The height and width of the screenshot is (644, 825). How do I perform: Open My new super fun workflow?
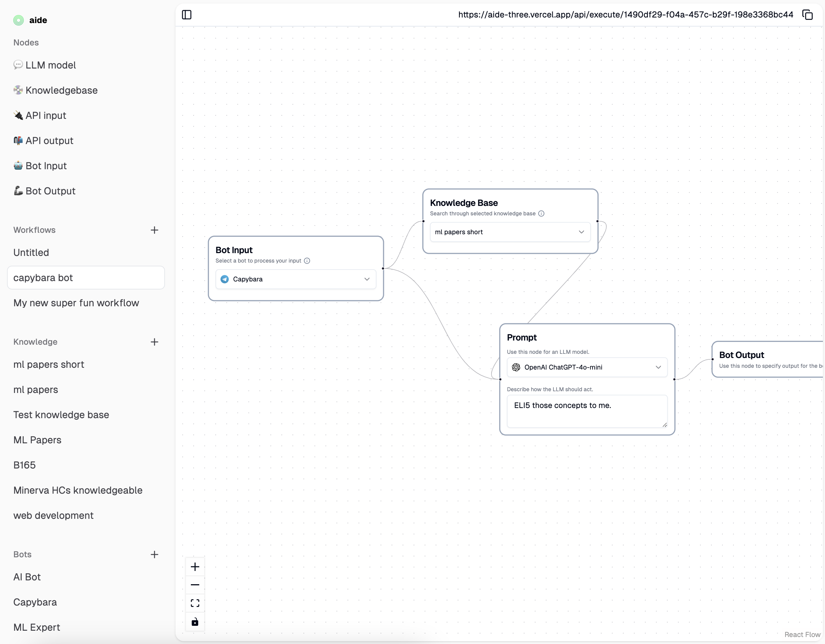pos(76,303)
